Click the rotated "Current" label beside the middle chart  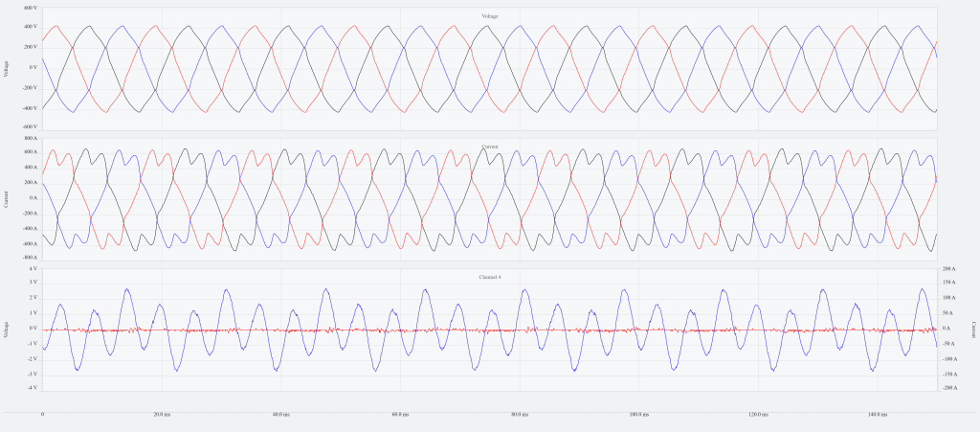click(x=7, y=199)
